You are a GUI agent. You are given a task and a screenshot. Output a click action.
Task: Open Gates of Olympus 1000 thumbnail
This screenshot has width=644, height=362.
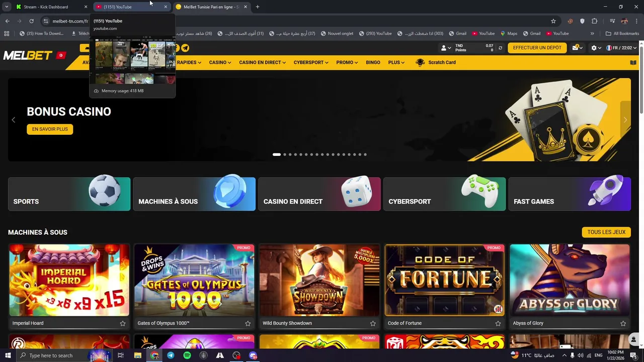[194, 280]
